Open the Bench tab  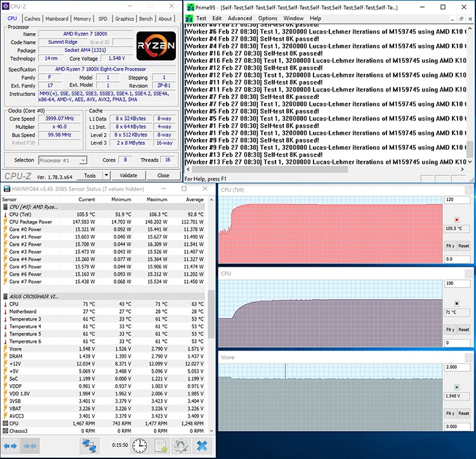146,19
